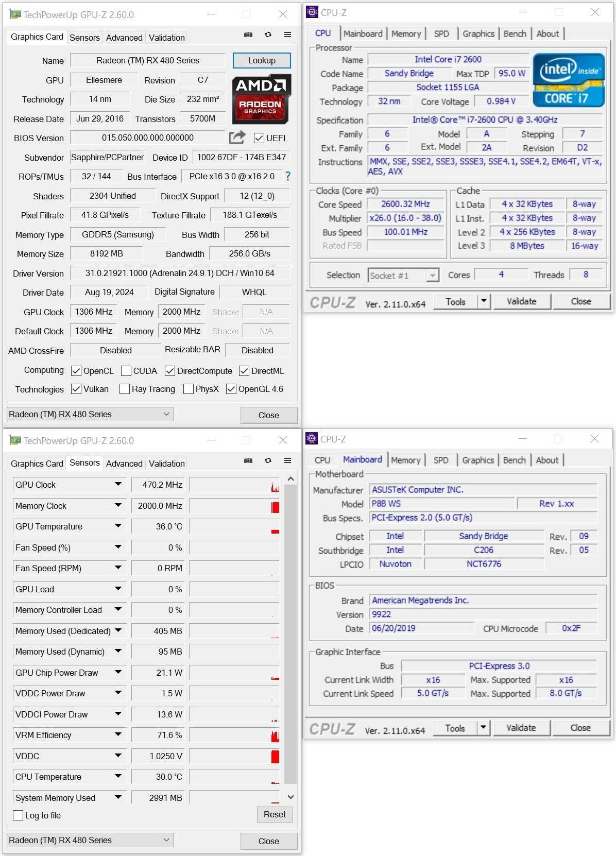Click Close button in GPU-Z Graphics Card window
The width and height of the screenshot is (616, 856).
coord(269,415)
